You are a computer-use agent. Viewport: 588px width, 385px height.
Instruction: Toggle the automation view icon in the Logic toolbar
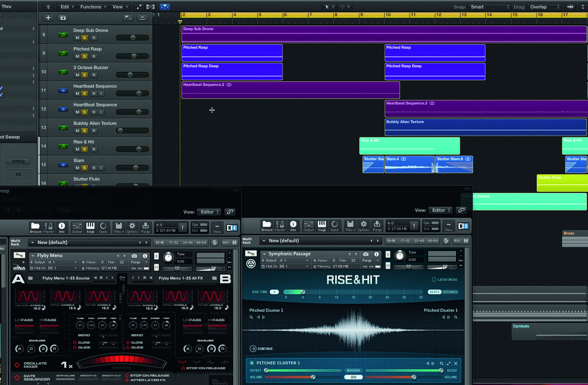pos(139,7)
